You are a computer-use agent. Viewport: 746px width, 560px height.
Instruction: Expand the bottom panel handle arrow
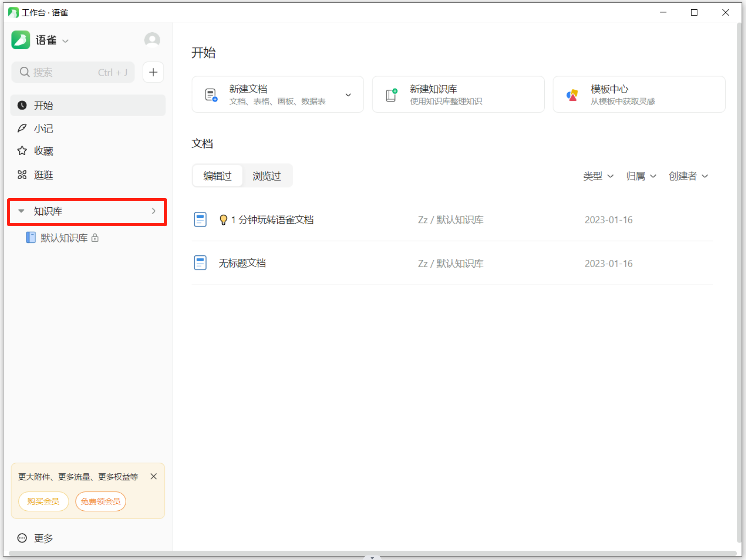[372, 557]
